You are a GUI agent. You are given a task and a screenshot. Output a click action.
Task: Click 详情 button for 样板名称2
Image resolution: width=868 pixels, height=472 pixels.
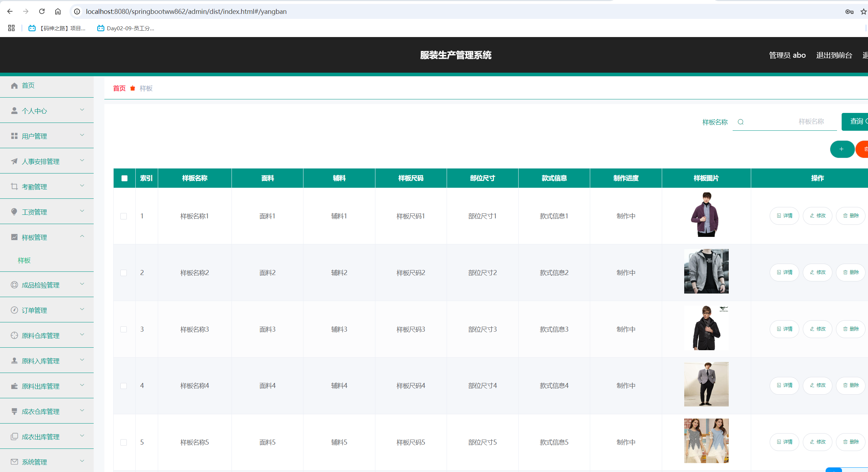click(784, 273)
